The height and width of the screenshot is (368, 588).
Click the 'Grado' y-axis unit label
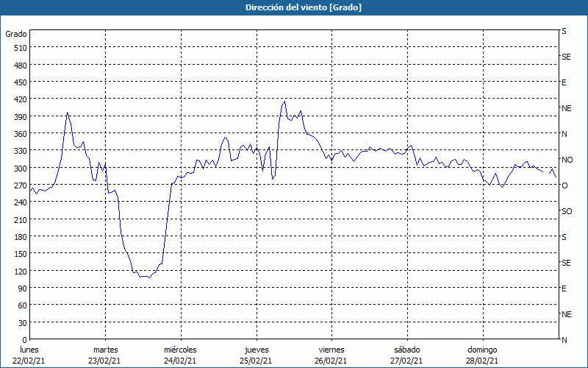point(16,34)
